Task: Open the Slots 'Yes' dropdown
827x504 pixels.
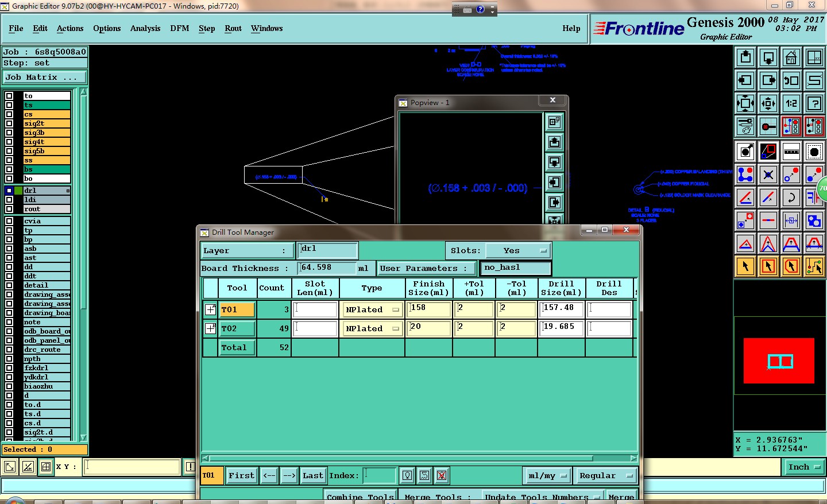Action: [519, 250]
